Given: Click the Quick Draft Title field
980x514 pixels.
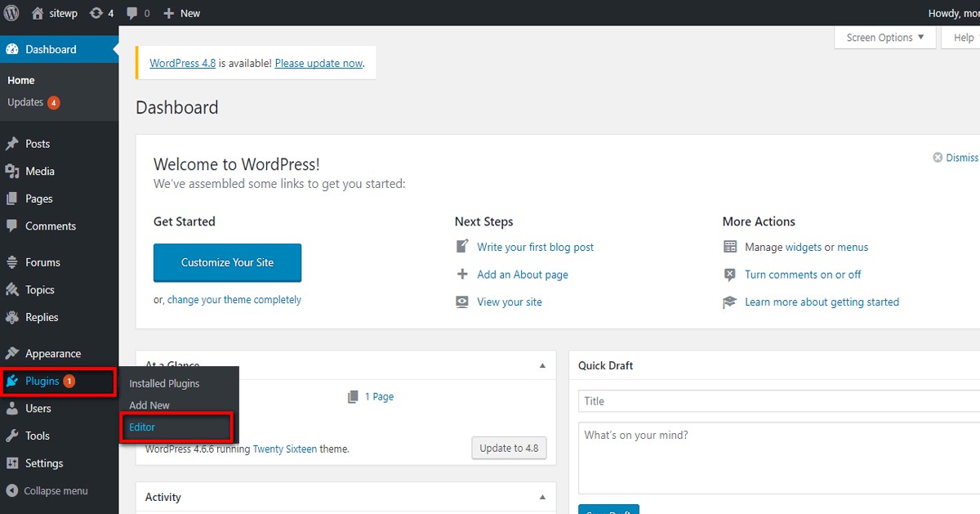Looking at the screenshot, I should [779, 401].
